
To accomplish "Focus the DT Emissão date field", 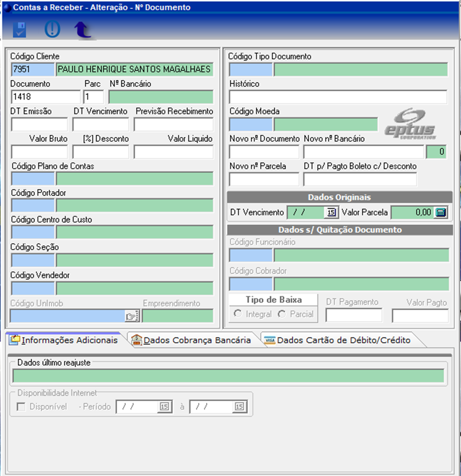I will click(x=40, y=124).
